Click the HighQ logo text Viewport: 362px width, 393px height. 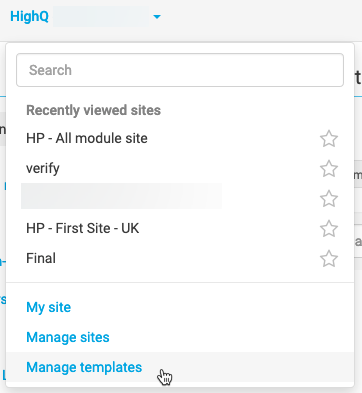click(29, 16)
